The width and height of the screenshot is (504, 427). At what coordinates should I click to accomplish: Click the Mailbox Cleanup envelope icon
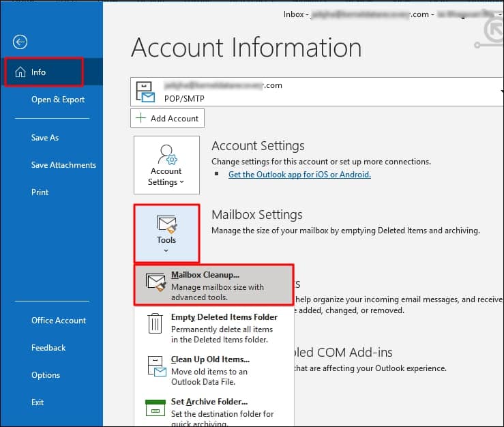pos(156,282)
